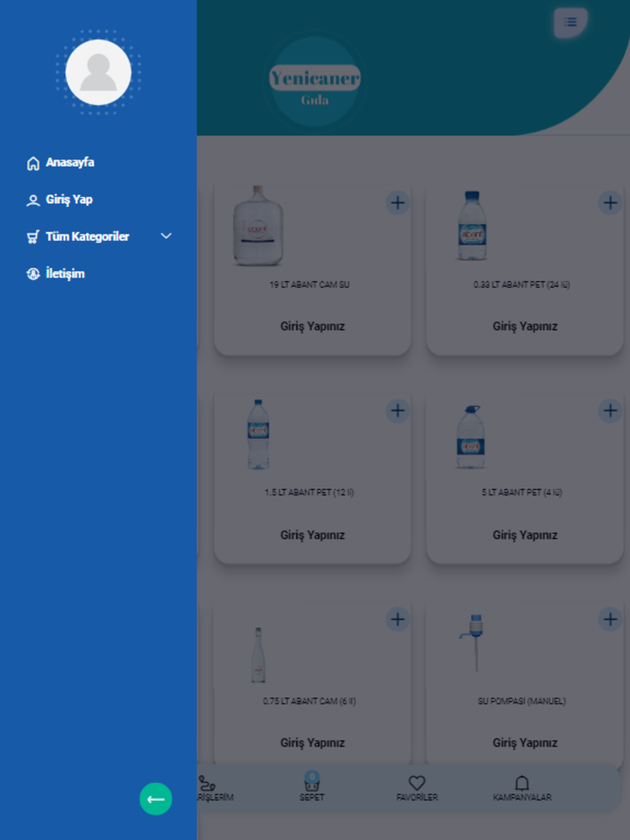Click the 0.75 LT ABANT CAM (6 lı) title

pos(309,701)
